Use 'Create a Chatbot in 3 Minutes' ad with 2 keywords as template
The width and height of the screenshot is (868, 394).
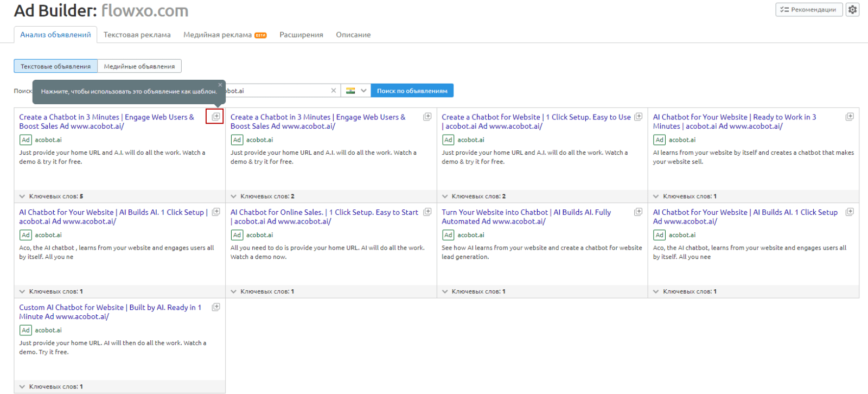point(427,117)
